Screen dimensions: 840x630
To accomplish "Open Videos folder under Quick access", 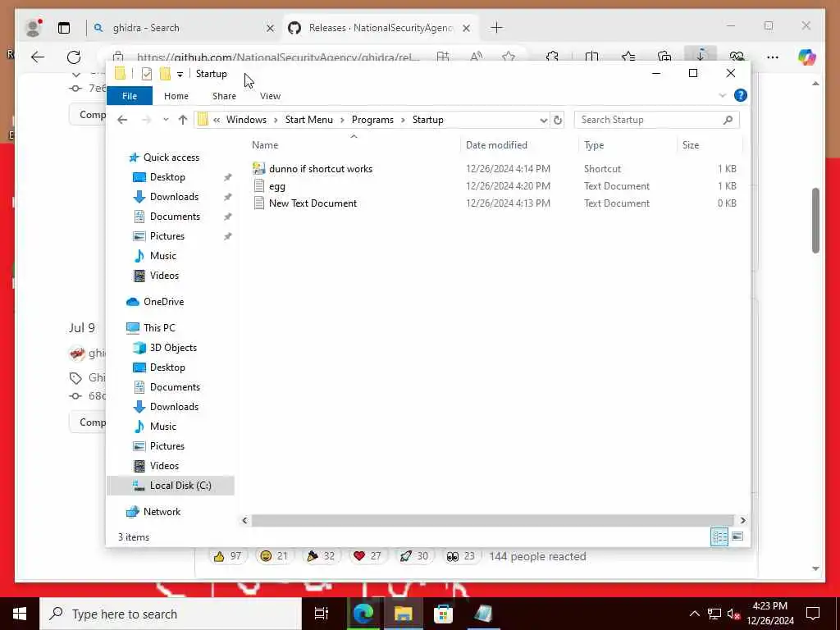I will [x=164, y=276].
